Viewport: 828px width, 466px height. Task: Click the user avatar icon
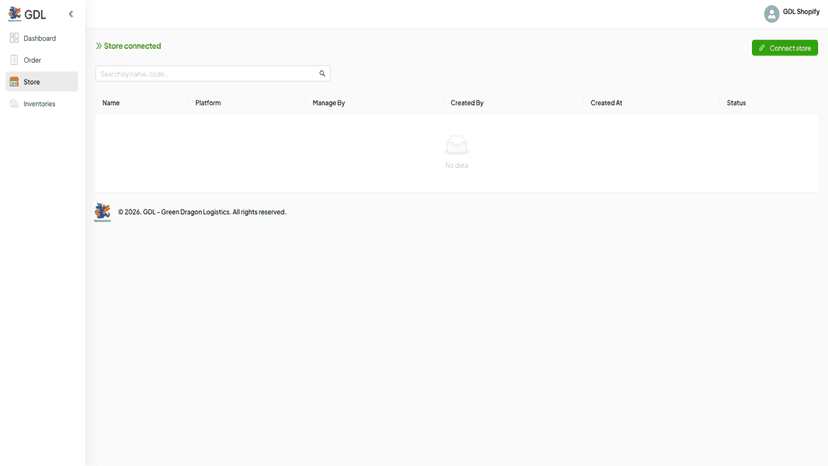point(771,14)
